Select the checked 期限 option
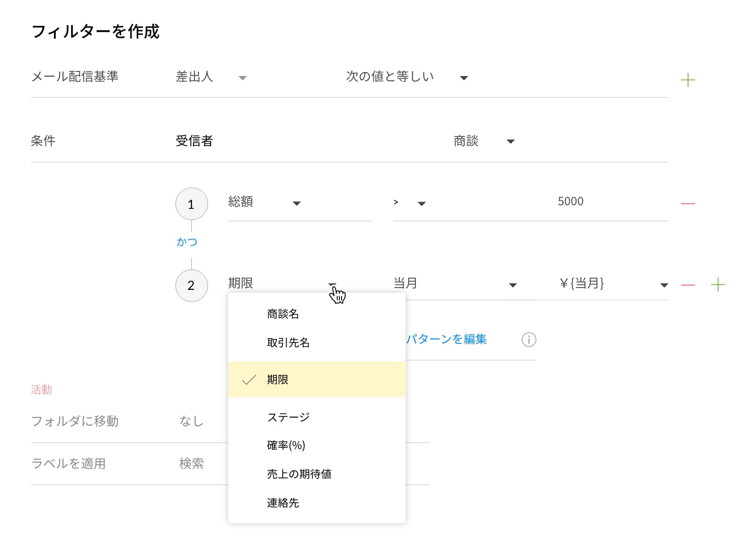This screenshot has width=756, height=541. coord(278,380)
